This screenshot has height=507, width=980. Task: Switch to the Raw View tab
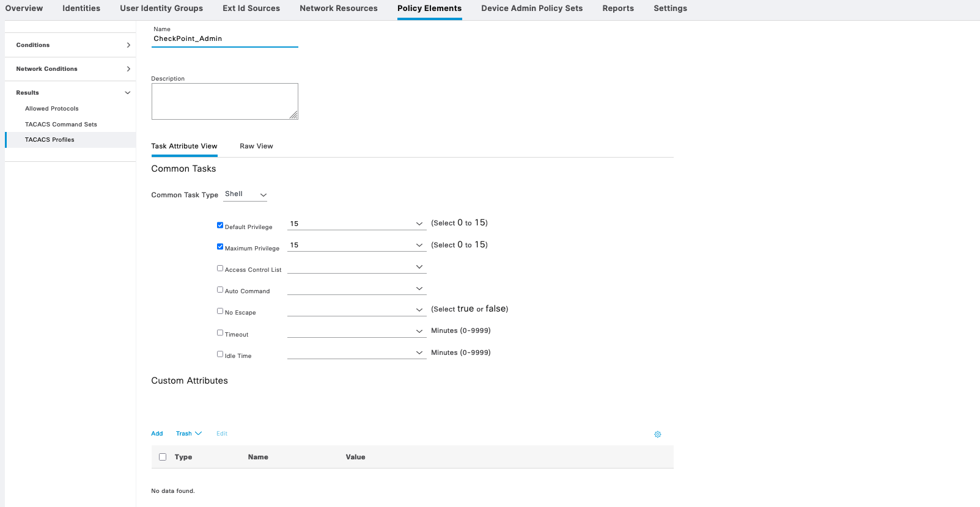pyautogui.click(x=256, y=147)
